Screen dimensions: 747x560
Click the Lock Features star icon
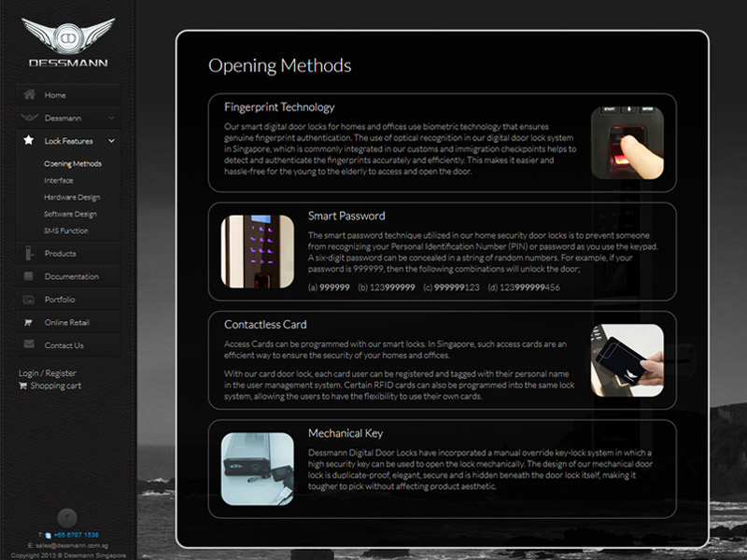(29, 140)
